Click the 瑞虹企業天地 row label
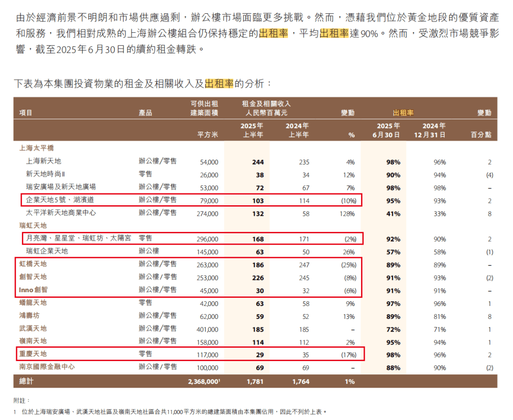Screen dimensions: 513x420 [x=47, y=251]
